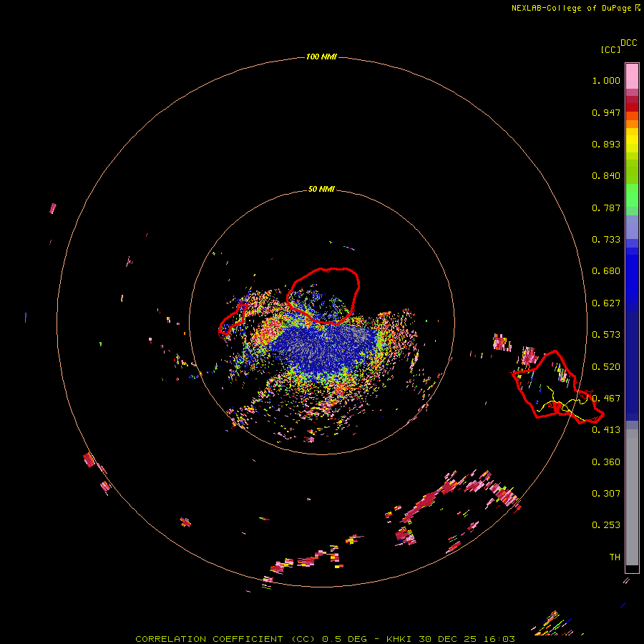Click the 0.467 scale value
The width and height of the screenshot is (644, 644).
(x=606, y=399)
